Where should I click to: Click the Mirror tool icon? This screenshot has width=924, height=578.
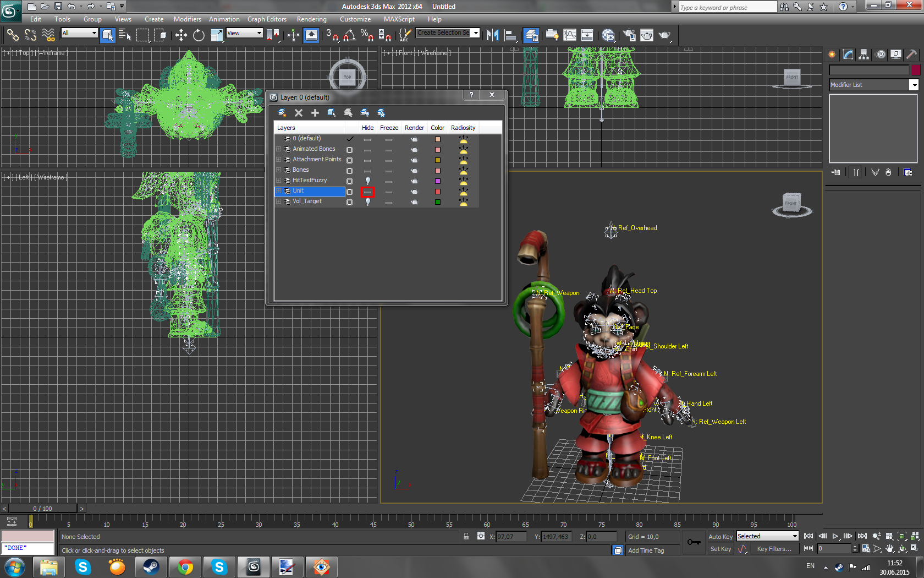(x=493, y=35)
